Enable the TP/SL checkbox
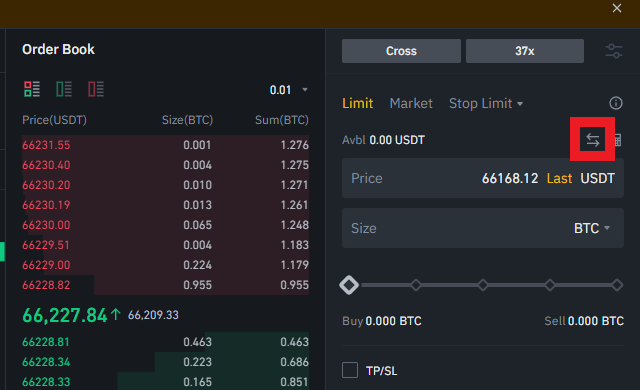Screen dimensions: 640x390 click(x=350, y=370)
